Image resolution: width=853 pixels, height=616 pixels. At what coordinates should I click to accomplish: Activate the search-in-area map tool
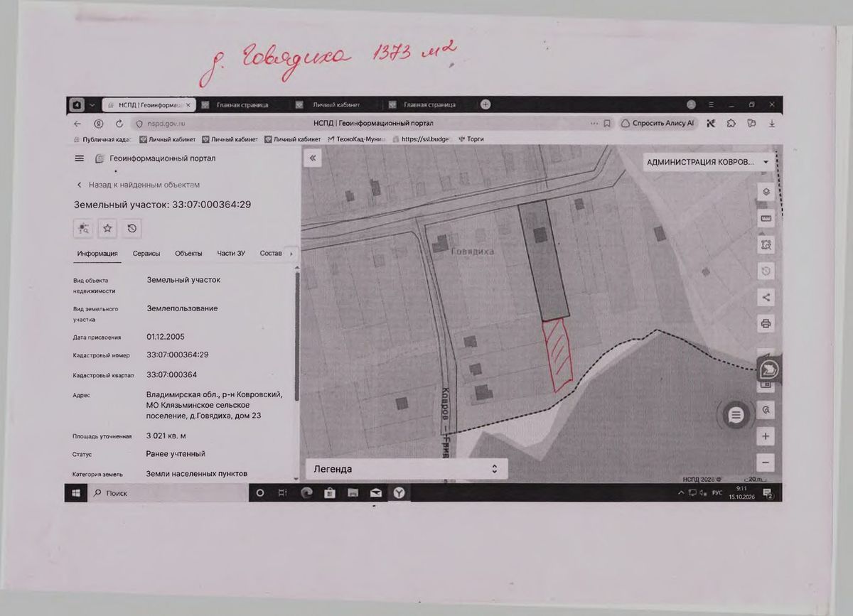766,245
